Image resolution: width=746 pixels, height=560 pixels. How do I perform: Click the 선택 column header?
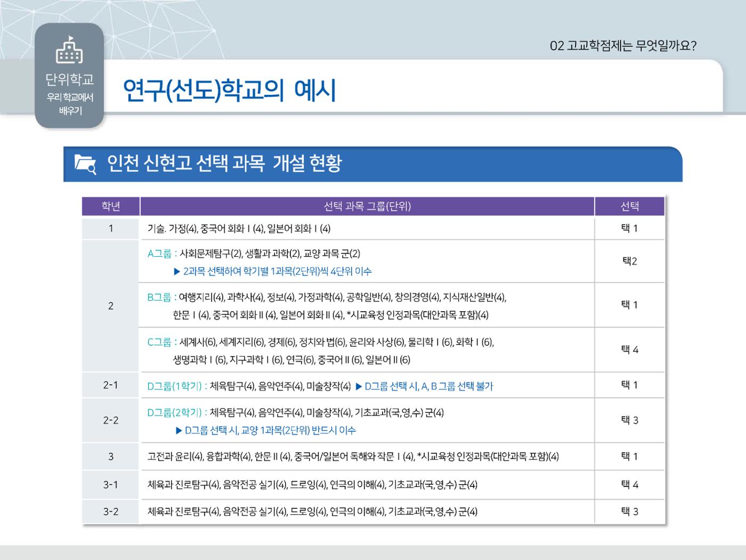[x=630, y=206]
